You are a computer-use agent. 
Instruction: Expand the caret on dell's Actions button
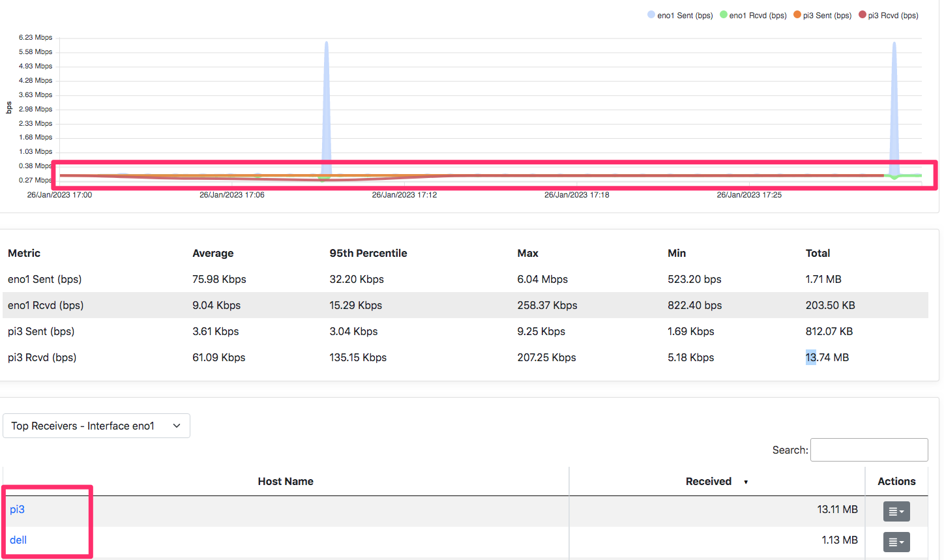902,542
